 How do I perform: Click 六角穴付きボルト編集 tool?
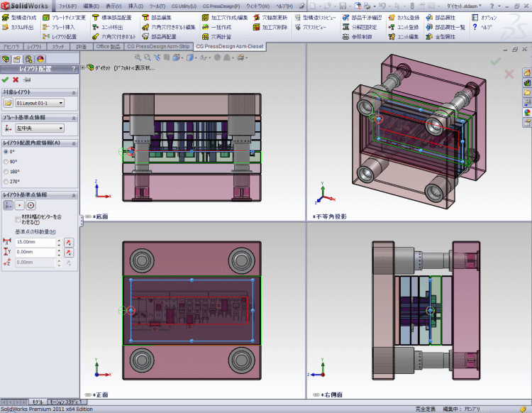point(169,27)
